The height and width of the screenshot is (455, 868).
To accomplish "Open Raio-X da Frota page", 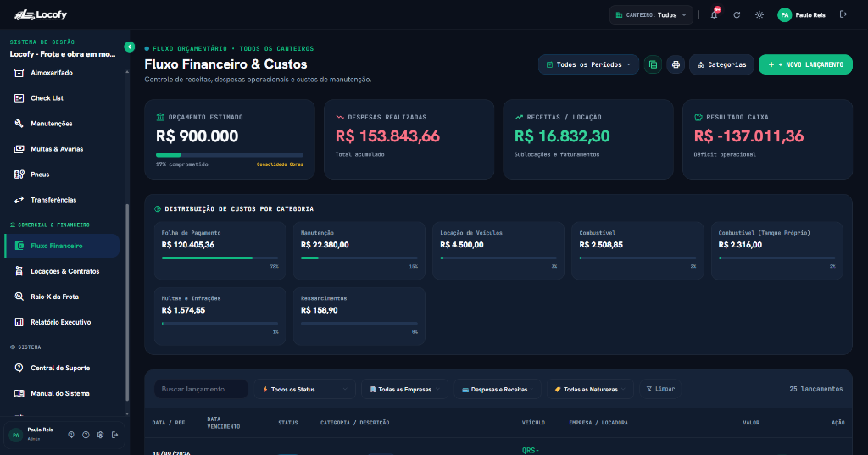I will tap(62, 297).
